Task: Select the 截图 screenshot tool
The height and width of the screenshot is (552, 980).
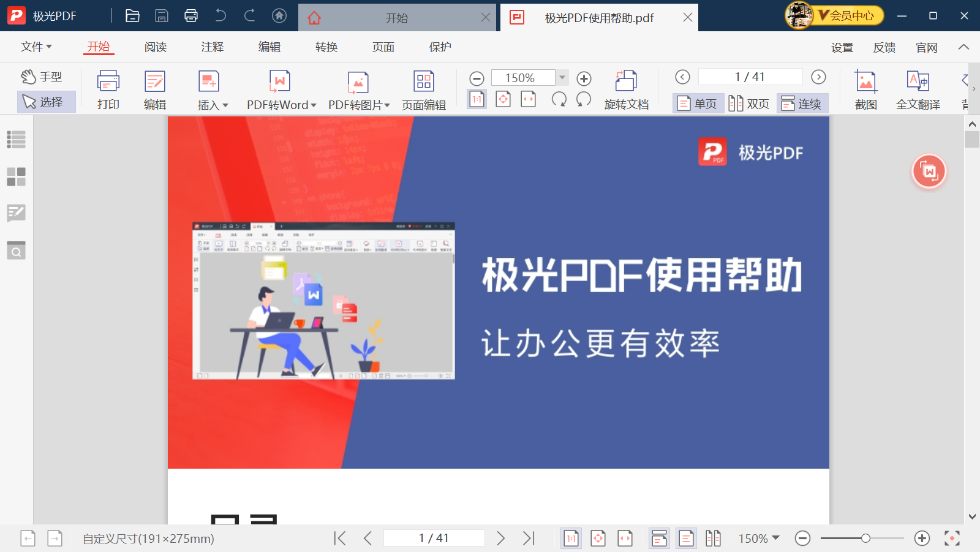Action: (x=865, y=89)
